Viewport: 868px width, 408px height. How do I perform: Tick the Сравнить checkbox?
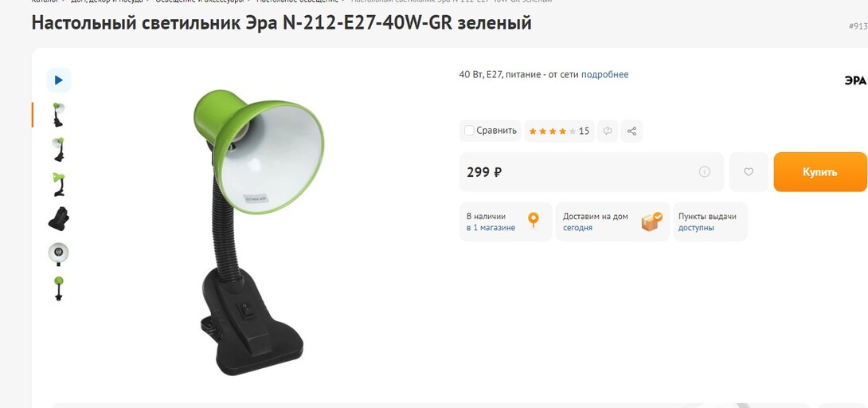point(469,131)
